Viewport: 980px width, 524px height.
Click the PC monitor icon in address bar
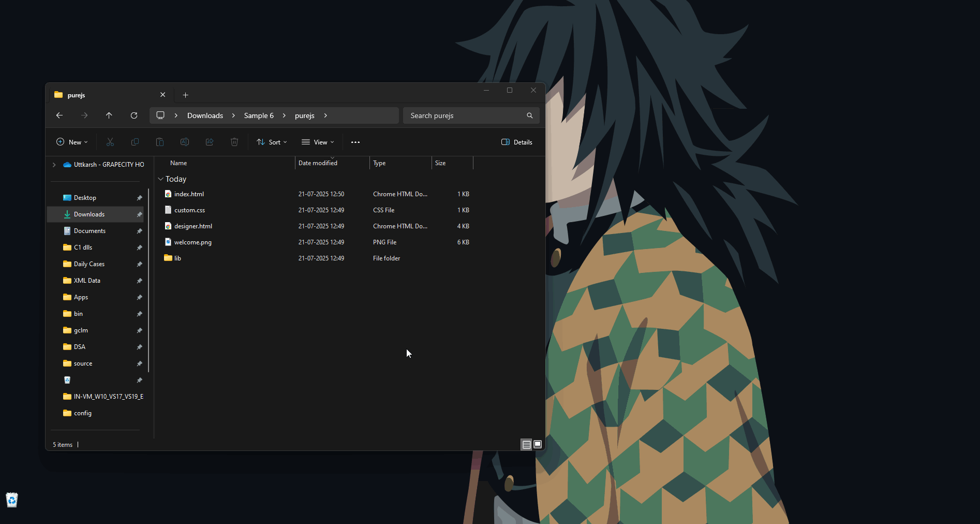point(160,115)
